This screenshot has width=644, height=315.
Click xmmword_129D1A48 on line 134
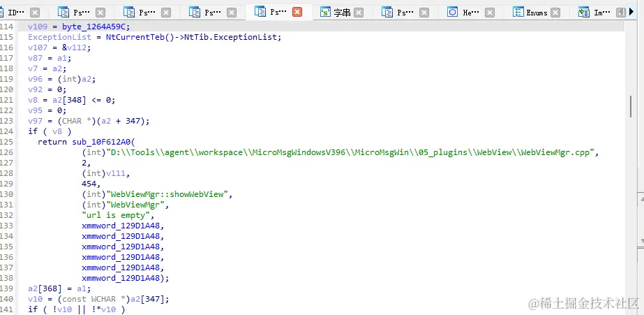coord(120,236)
